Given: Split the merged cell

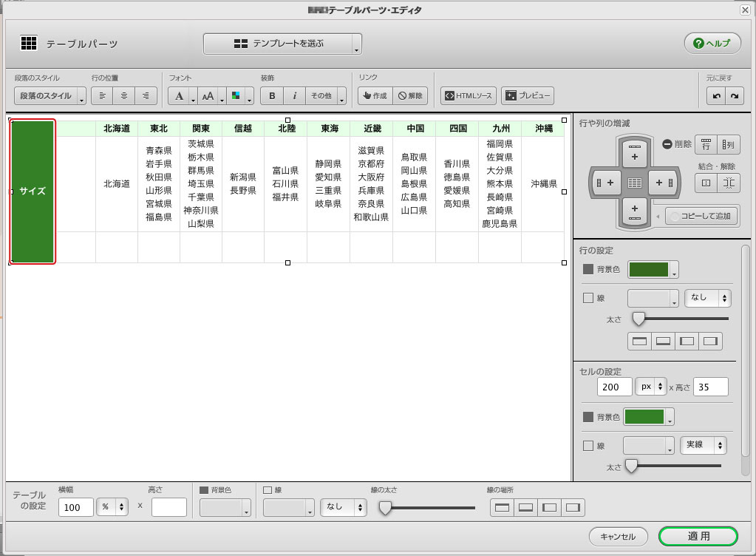Looking at the screenshot, I should (728, 183).
